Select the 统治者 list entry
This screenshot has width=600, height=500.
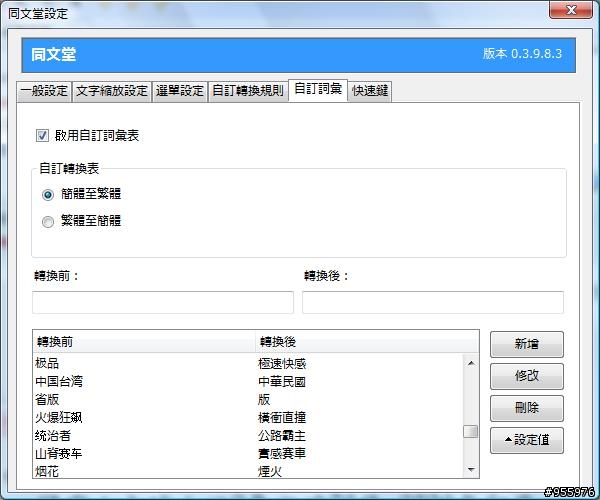pyautogui.click(x=249, y=436)
